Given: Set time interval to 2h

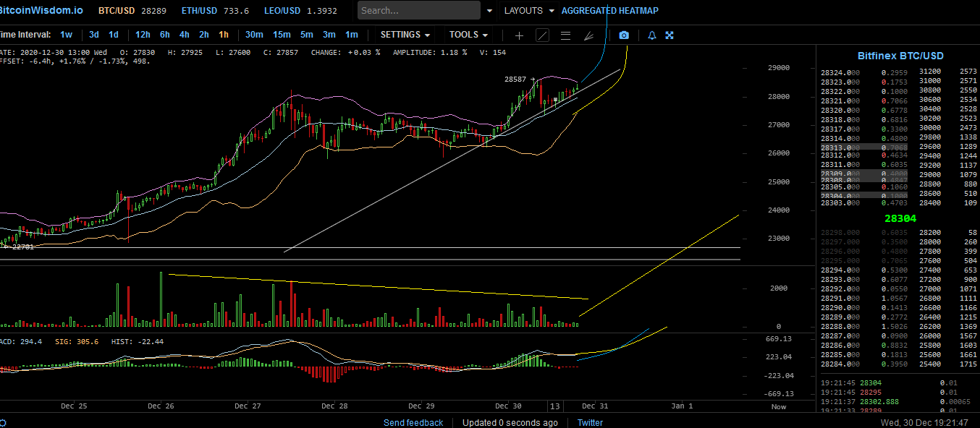Looking at the screenshot, I should tap(204, 35).
